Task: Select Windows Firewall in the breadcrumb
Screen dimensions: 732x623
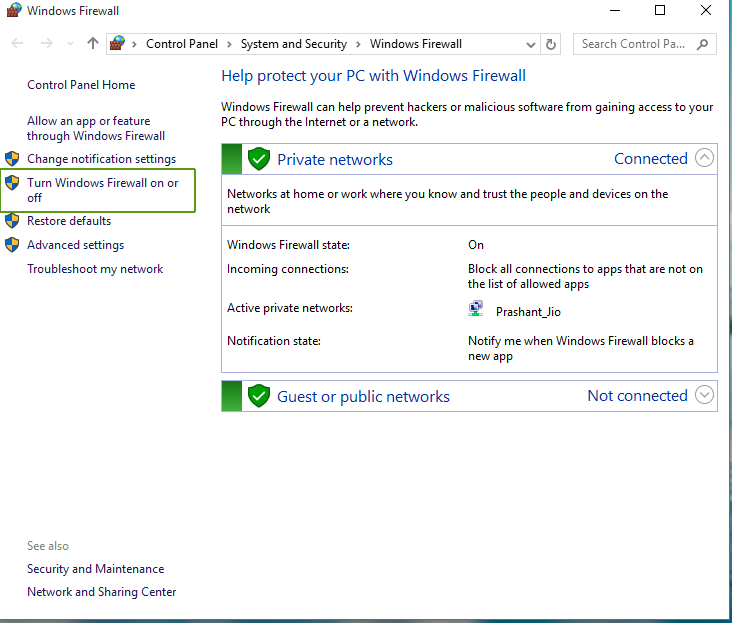Action: [x=415, y=44]
